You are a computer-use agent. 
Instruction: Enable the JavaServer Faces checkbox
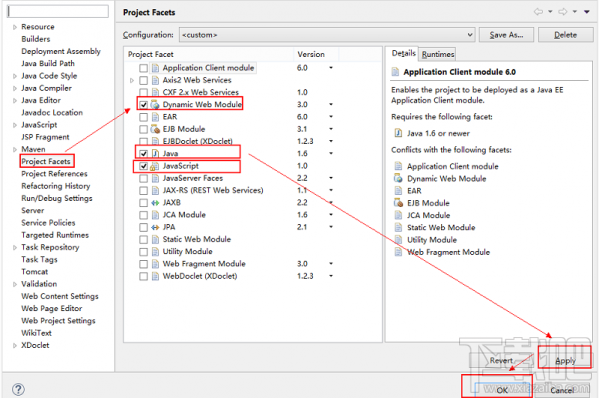[x=143, y=178]
